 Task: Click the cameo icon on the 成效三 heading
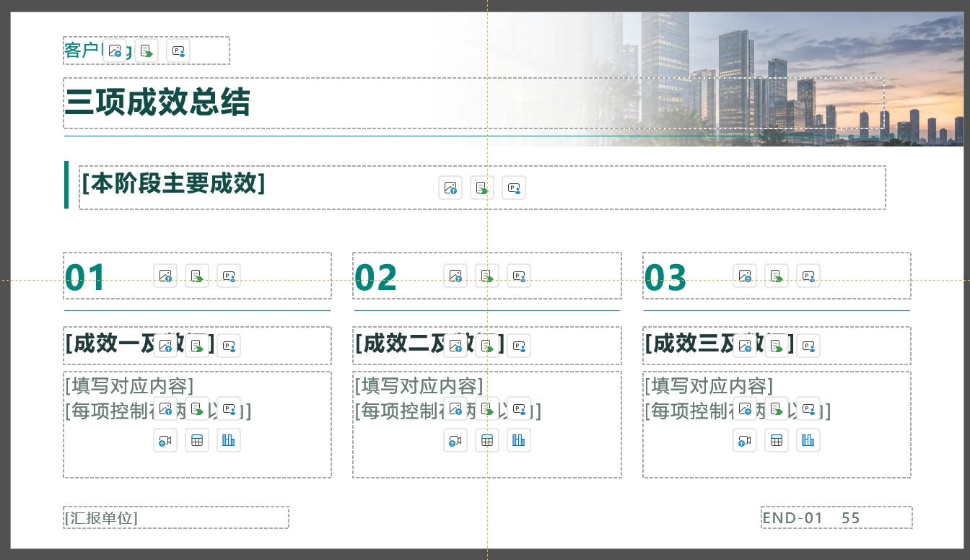(x=808, y=346)
